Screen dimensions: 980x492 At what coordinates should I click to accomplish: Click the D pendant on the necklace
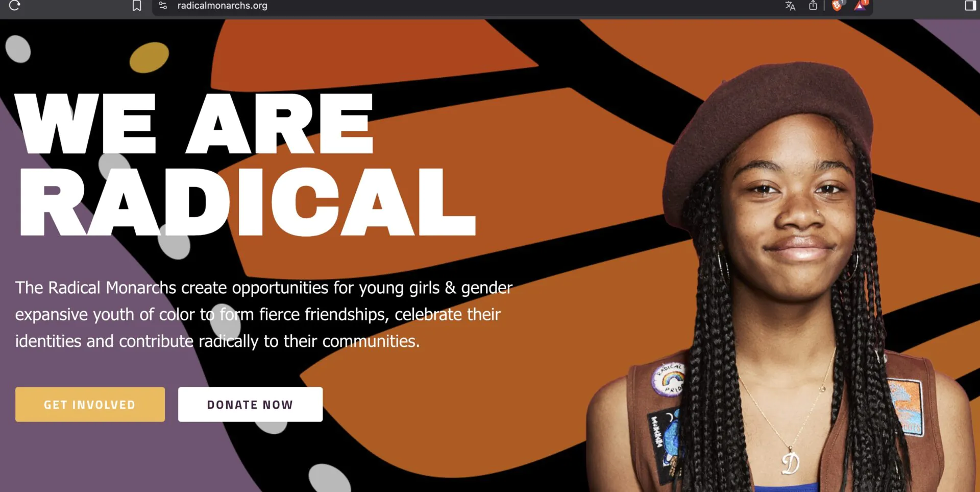(791, 463)
